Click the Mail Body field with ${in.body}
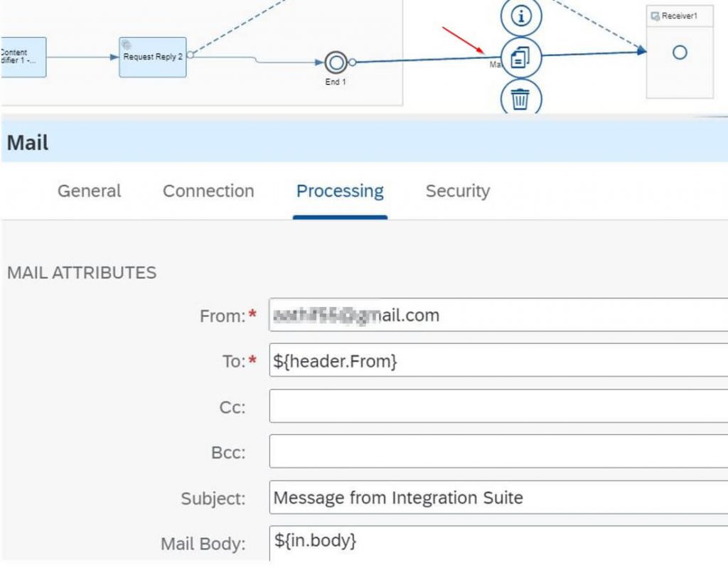 click(498, 543)
